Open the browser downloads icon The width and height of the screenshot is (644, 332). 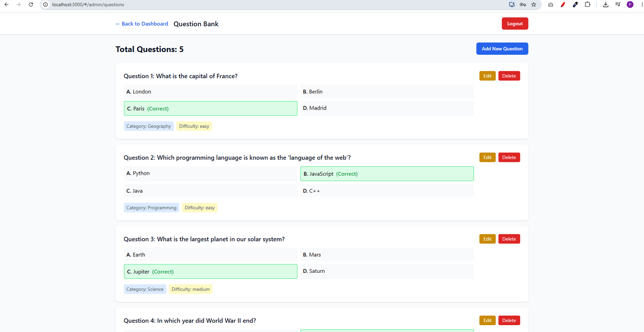point(605,4)
